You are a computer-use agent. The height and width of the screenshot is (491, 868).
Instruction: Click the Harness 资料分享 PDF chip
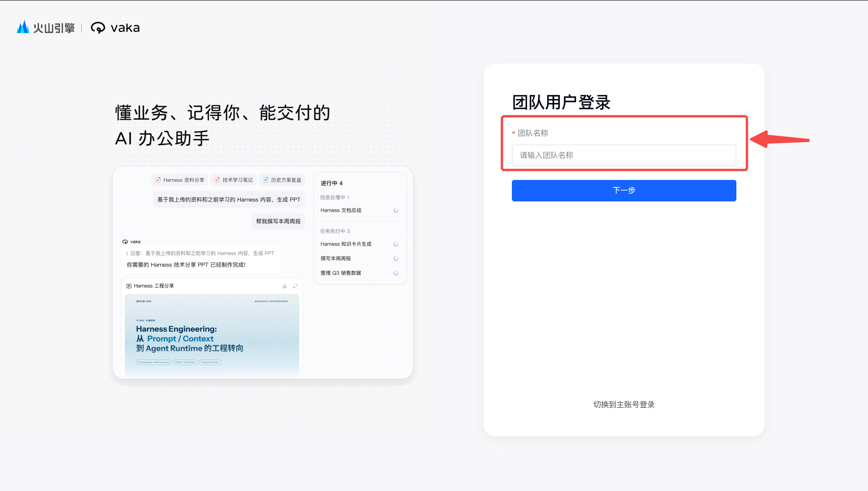tap(180, 180)
